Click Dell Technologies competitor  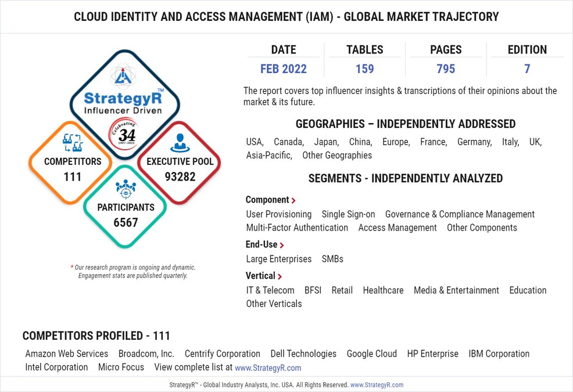[303, 354]
